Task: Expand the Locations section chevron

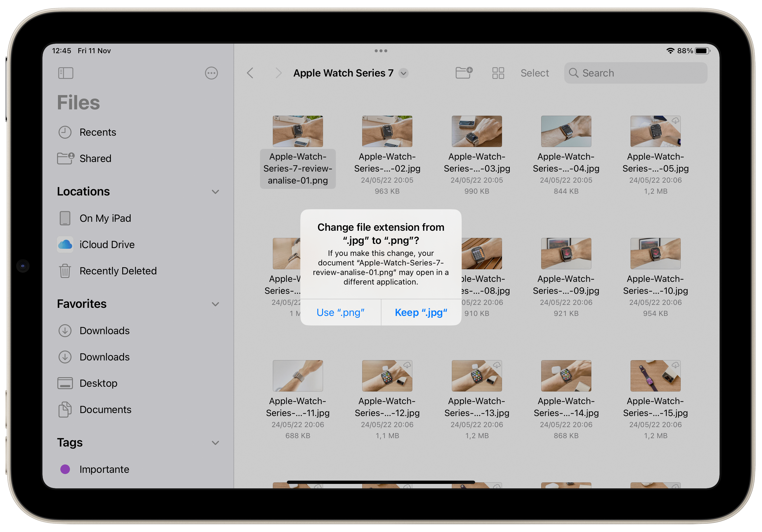Action: (x=215, y=190)
